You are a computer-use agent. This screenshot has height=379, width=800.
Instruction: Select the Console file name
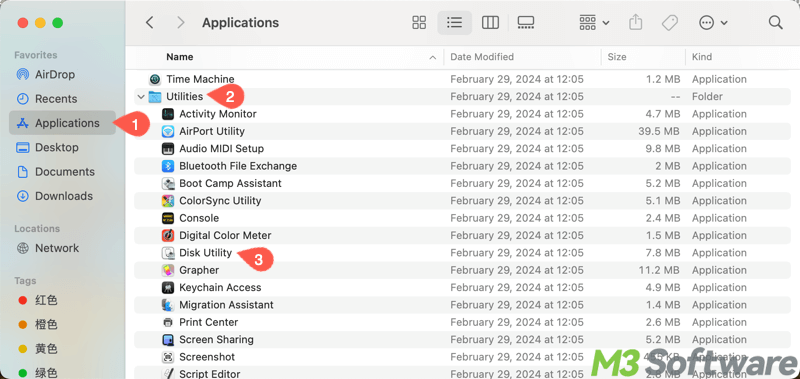point(199,218)
